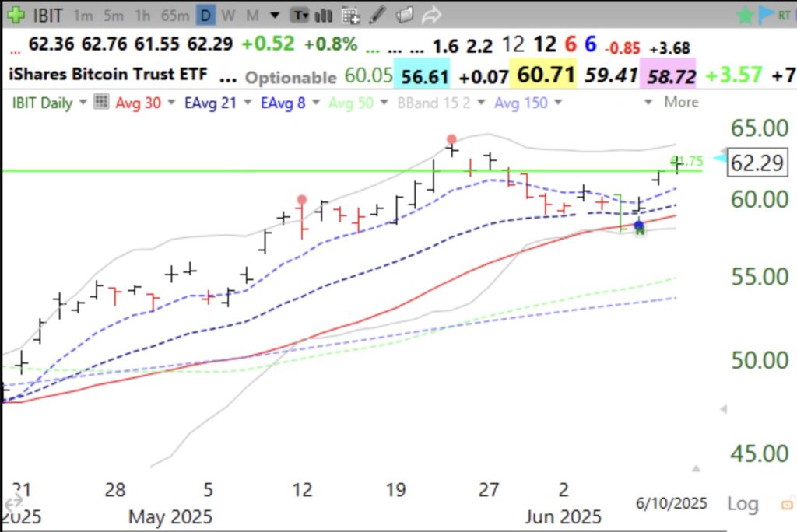
Task: Select the T text annotation icon
Action: pyautogui.click(x=301, y=15)
